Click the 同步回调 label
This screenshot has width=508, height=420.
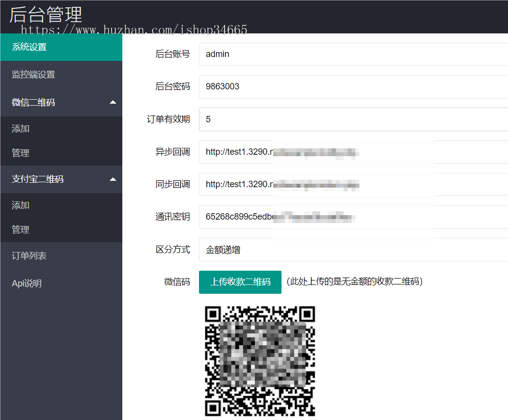click(x=172, y=184)
